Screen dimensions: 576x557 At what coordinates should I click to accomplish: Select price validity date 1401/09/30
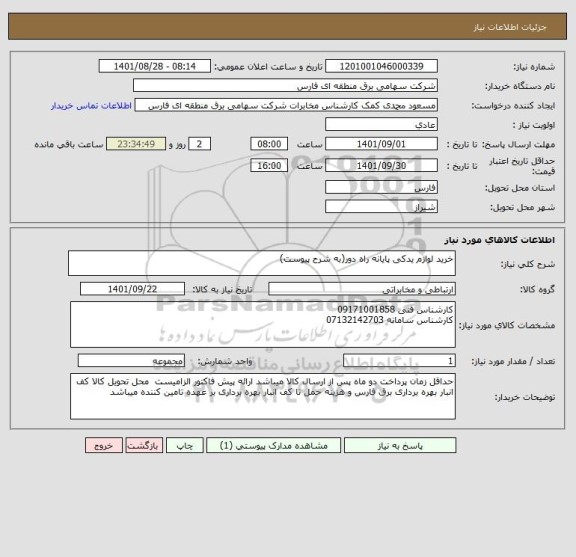381,166
